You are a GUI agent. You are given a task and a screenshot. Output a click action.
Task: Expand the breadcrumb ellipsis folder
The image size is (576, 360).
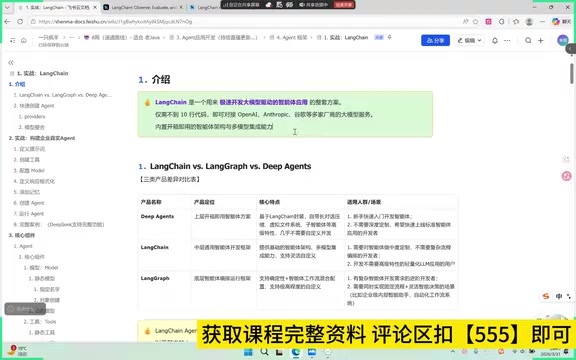click(x=71, y=37)
